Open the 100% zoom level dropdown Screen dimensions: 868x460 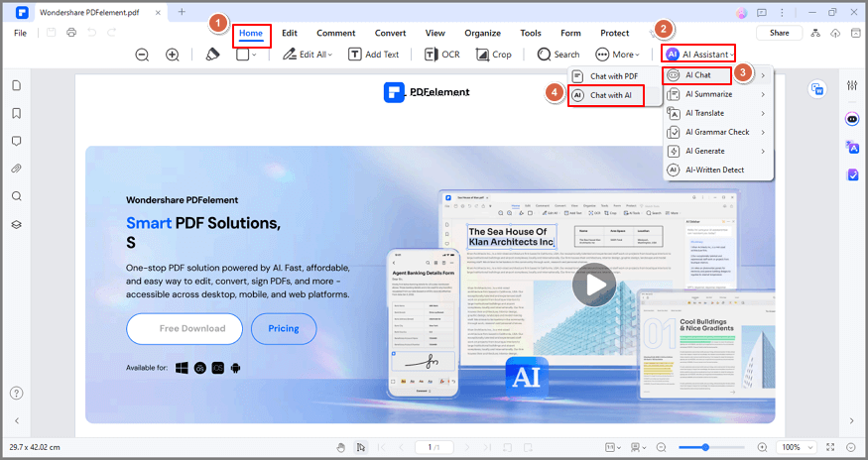(x=797, y=447)
